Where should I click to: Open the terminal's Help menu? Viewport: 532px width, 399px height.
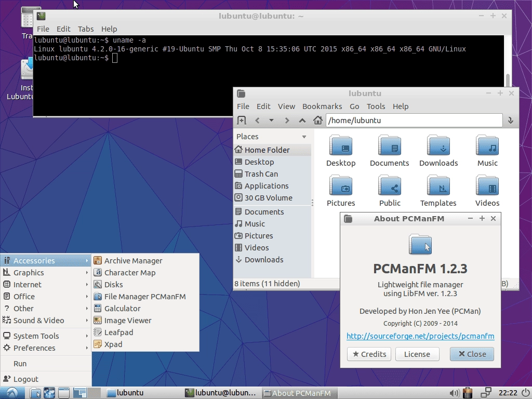pyautogui.click(x=109, y=29)
